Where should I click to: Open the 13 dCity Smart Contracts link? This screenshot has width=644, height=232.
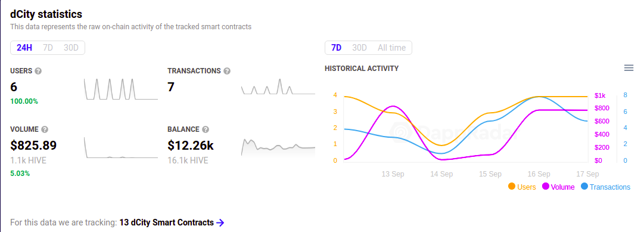coord(167,222)
